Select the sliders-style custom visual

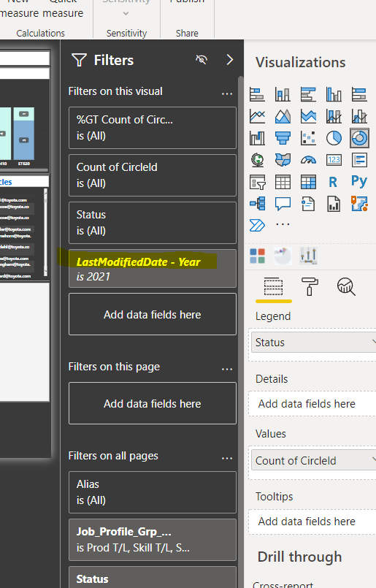[309, 256]
